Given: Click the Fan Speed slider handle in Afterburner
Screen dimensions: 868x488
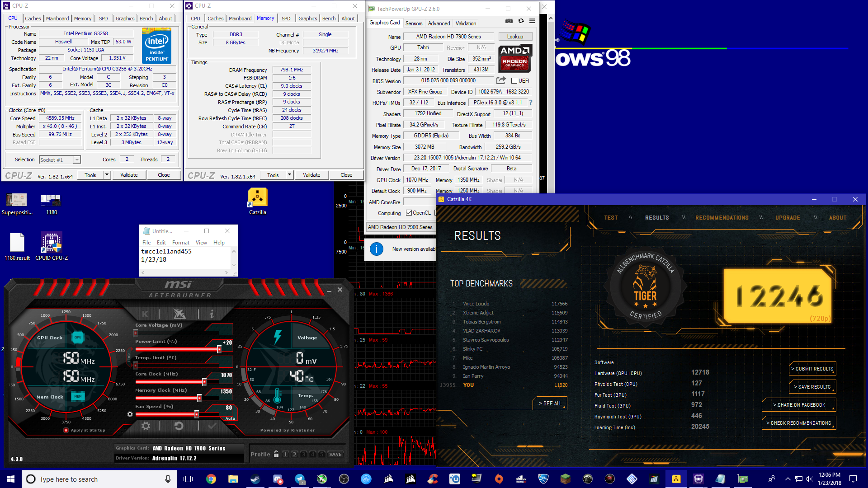Looking at the screenshot, I should (197, 414).
